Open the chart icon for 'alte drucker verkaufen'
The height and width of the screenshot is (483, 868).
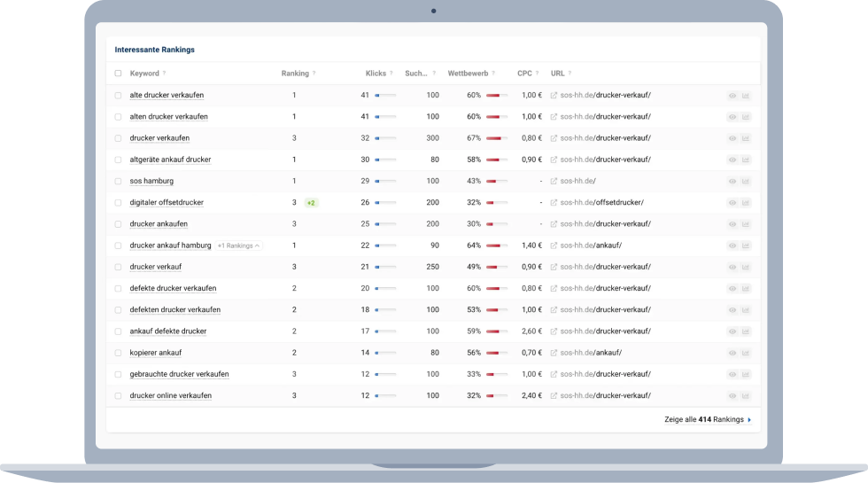tap(746, 95)
